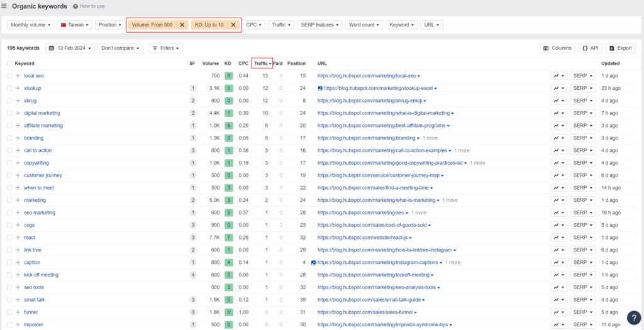
Task: Open the trend chart for marketing keyword
Action: pos(558,201)
